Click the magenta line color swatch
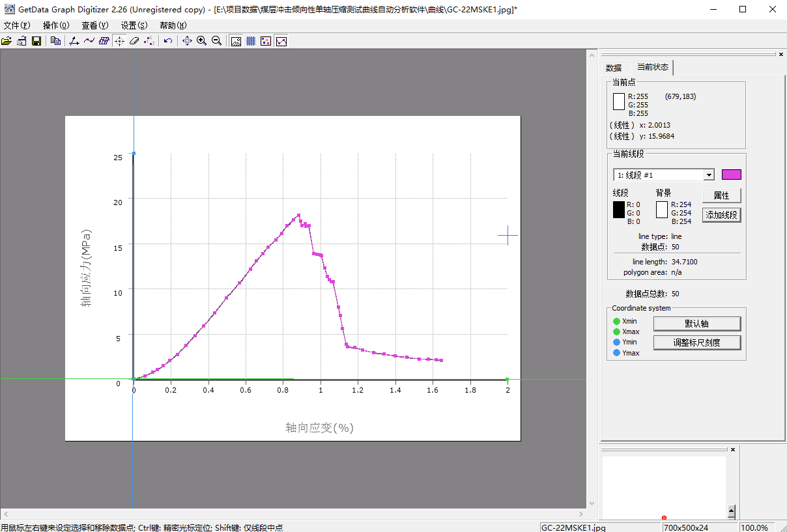787x532 pixels. [732, 175]
